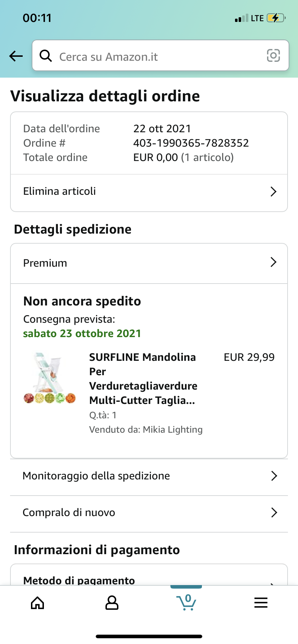
Task: Tap the battery charging status icon
Action: (x=276, y=18)
